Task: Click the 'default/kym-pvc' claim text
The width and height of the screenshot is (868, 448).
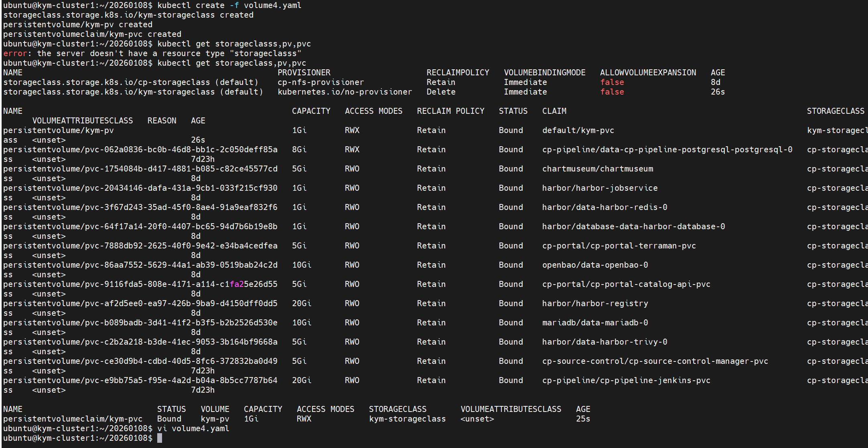Action: tap(578, 130)
